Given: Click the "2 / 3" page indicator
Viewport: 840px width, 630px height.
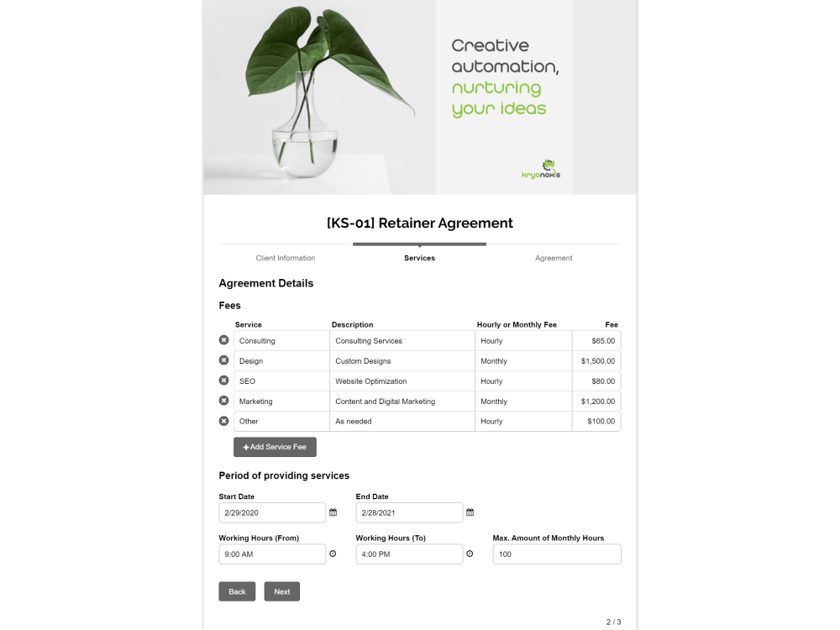Looking at the screenshot, I should pos(613,622).
